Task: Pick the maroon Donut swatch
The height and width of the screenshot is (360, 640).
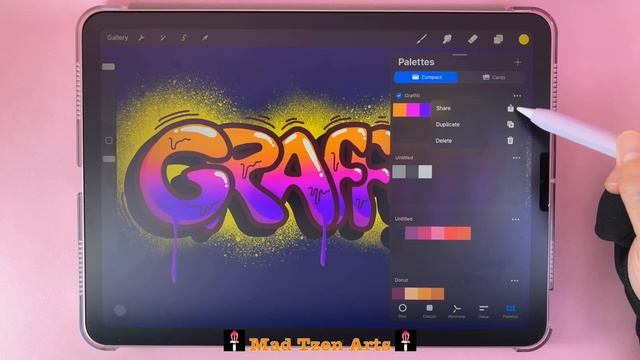Action: [x=398, y=294]
